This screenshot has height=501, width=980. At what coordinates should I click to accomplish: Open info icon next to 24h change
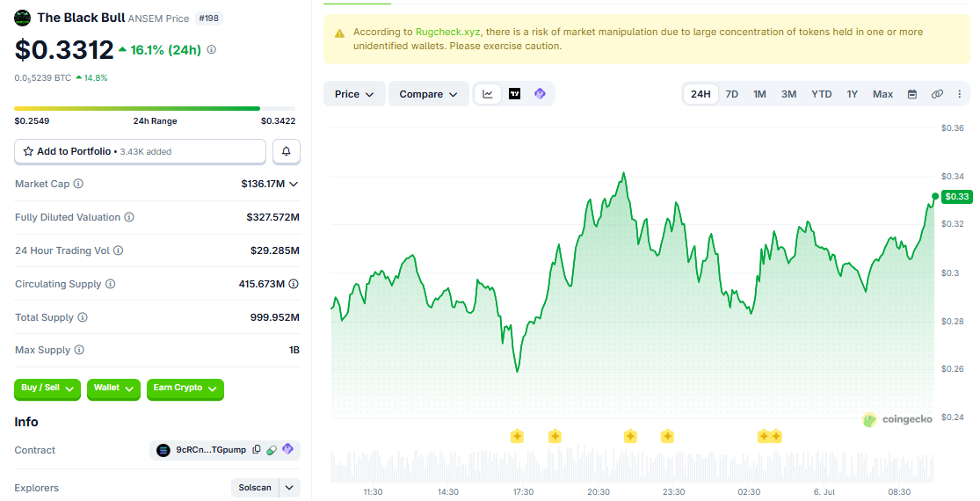tap(212, 49)
